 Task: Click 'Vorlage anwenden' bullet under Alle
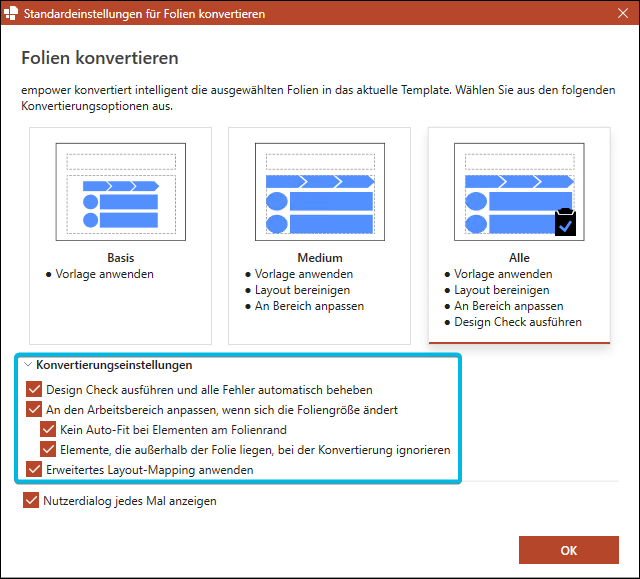point(503,274)
